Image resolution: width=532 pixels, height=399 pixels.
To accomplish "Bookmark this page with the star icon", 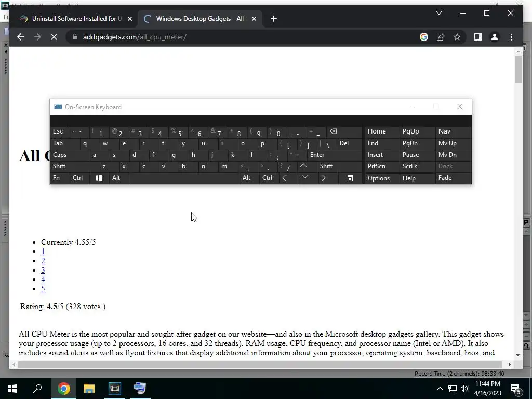I will pyautogui.click(x=457, y=37).
